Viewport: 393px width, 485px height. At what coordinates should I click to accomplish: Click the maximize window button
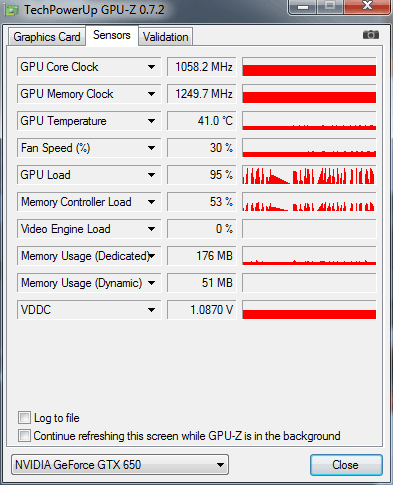330,7
